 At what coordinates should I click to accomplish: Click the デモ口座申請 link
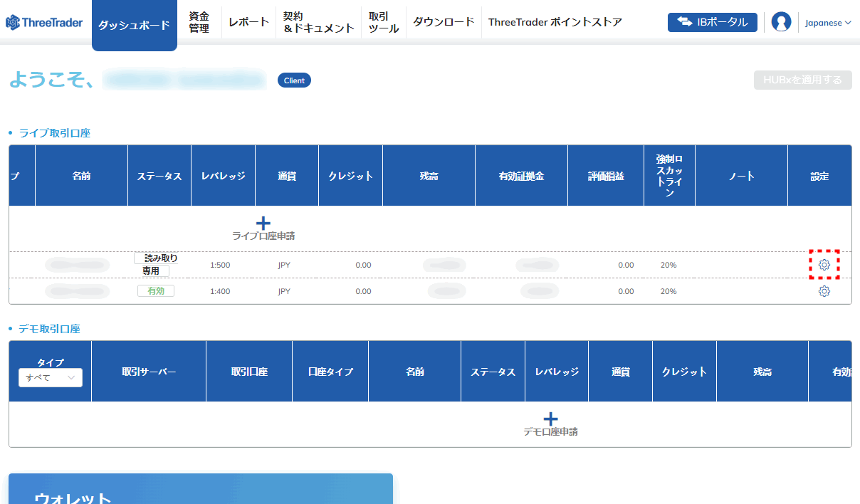pos(551,431)
